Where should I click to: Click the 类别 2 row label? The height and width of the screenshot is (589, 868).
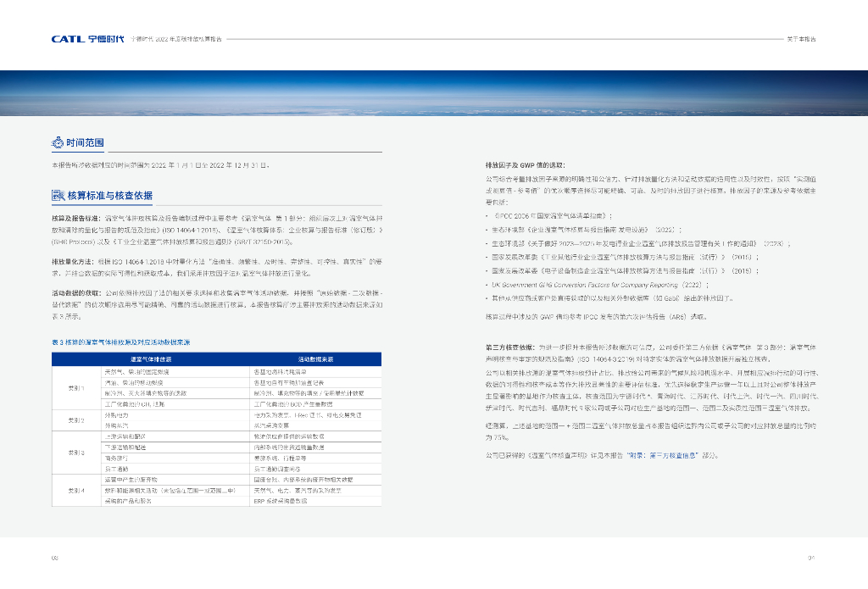pyautogui.click(x=76, y=420)
